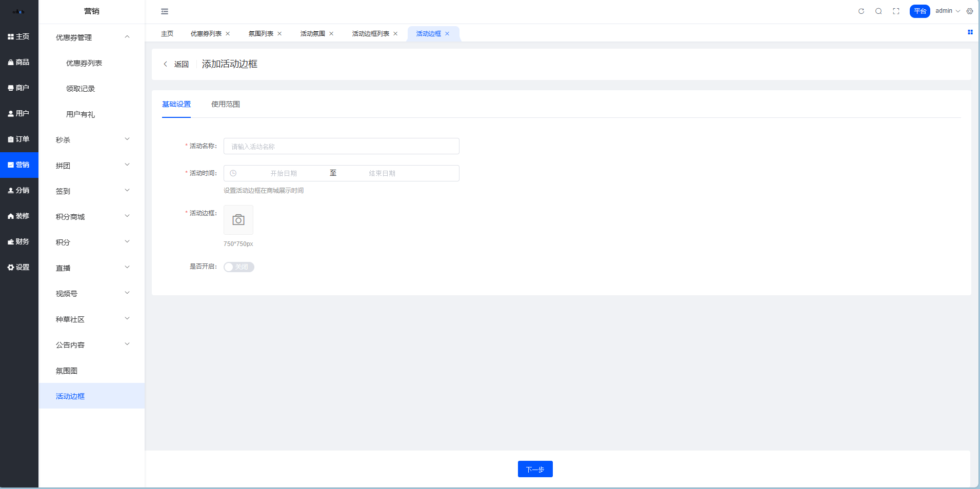The width and height of the screenshot is (980, 489).
Task: Expand the 积分商城 submenu
Action: click(x=92, y=216)
